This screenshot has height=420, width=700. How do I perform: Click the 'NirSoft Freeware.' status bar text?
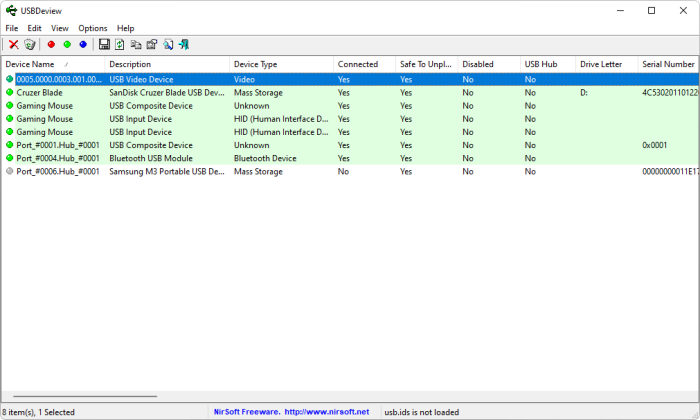click(247, 412)
